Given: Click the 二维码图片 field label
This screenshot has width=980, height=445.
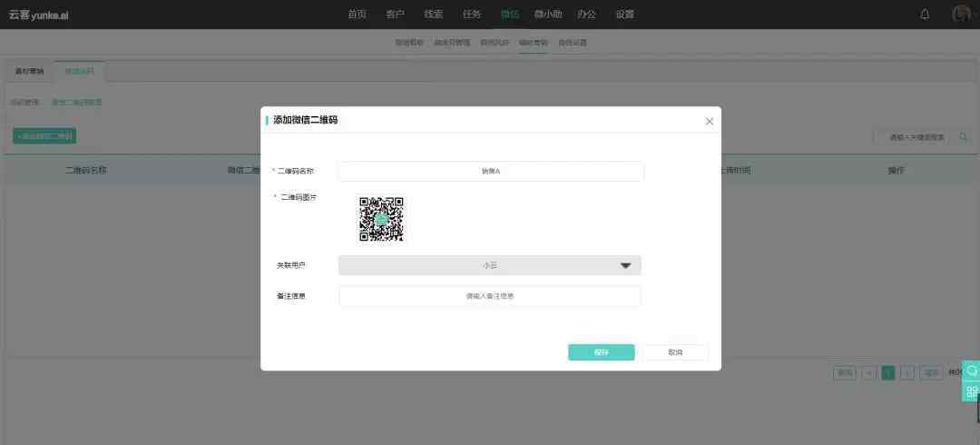Looking at the screenshot, I should [299, 197].
